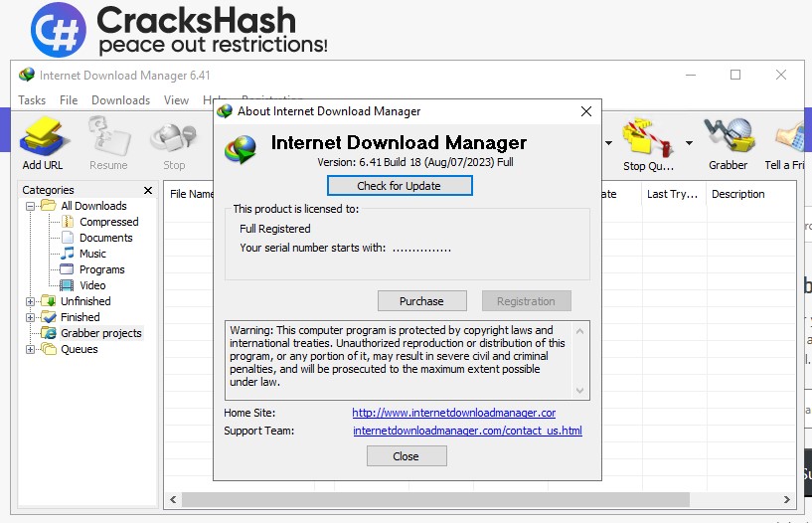Open dropdown arrow left of Stop Queue icon
812x523 pixels.
tap(609, 143)
